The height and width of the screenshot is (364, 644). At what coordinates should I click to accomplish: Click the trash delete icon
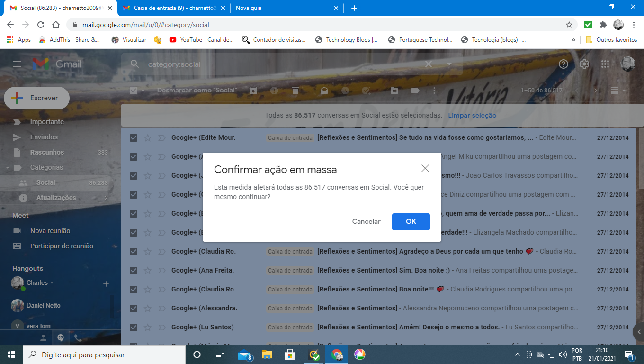[295, 91]
